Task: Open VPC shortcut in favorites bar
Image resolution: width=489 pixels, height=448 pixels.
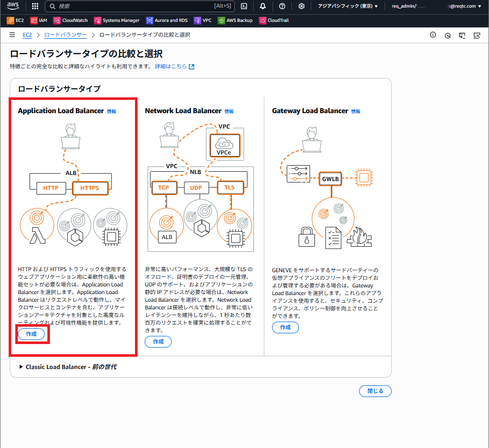Action: 202,20
